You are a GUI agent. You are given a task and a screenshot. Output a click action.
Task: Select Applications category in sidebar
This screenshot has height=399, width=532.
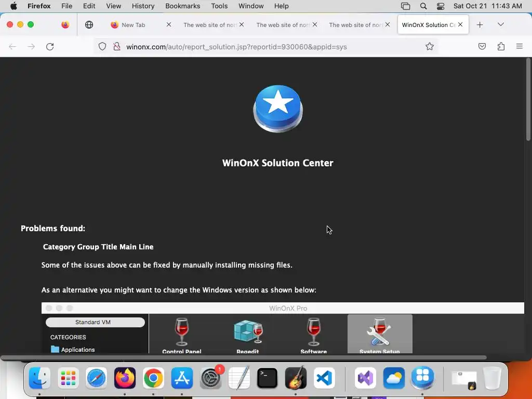73,350
